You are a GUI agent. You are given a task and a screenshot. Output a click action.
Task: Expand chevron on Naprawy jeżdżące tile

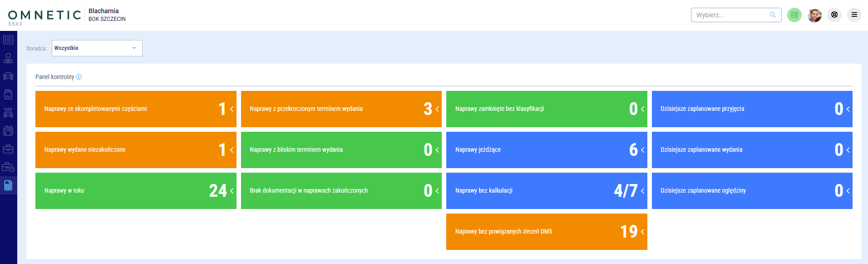coord(642,150)
